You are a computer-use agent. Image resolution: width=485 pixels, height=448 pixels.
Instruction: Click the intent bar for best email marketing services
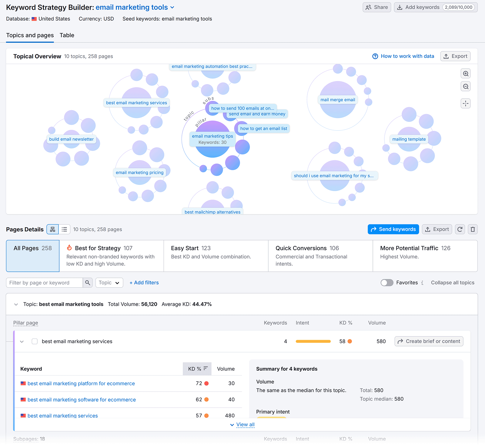[x=313, y=341]
